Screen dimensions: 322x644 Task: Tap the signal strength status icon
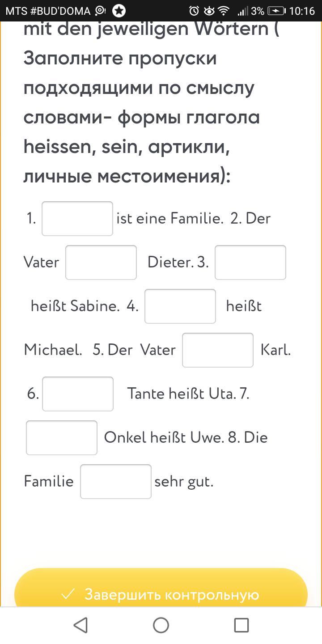click(x=243, y=11)
